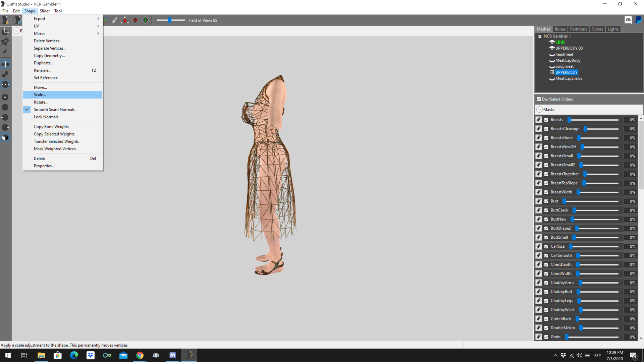Viewport: 644px width, 362px height.
Task: Click the Field of View slider
Action: (170, 20)
